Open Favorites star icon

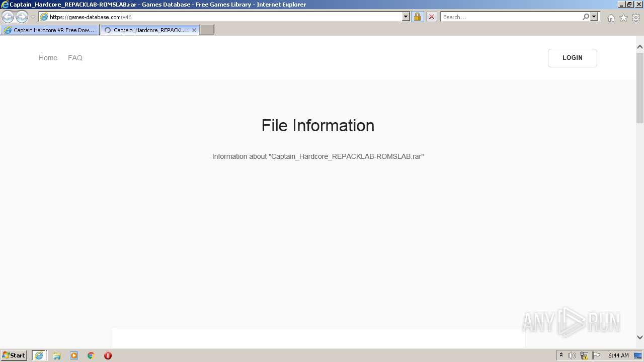click(x=623, y=18)
